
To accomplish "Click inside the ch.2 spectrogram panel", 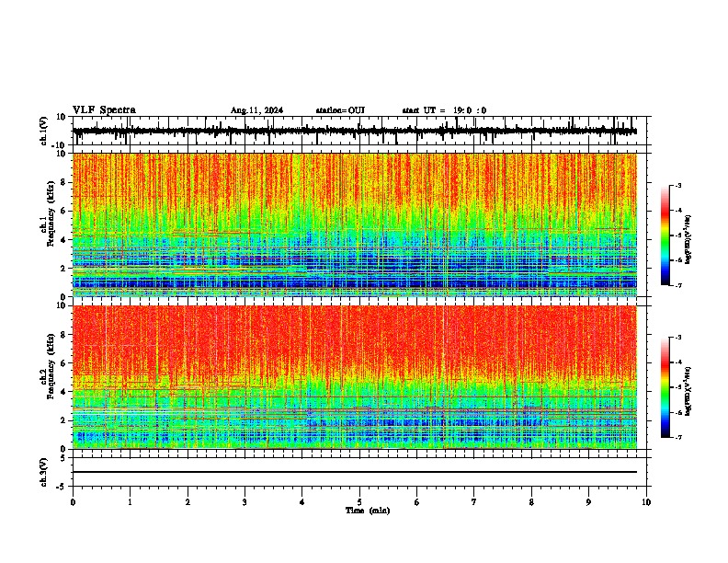I will pos(355,377).
